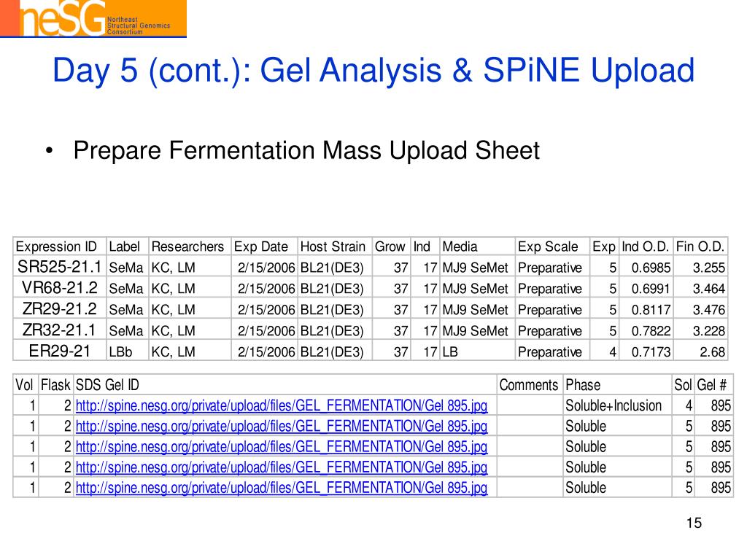747x560 pixels.
Task: Click the 'Fin O.D.' column header
Action: 700,246
